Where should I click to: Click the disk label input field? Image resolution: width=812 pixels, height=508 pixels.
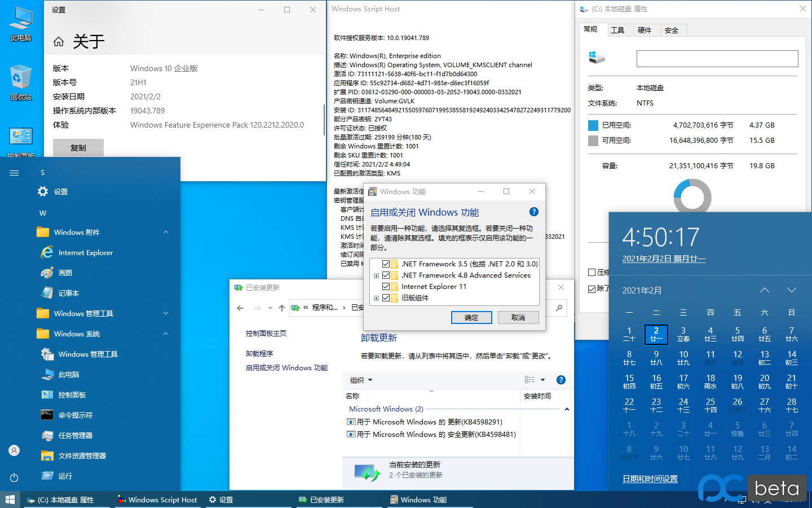717,59
